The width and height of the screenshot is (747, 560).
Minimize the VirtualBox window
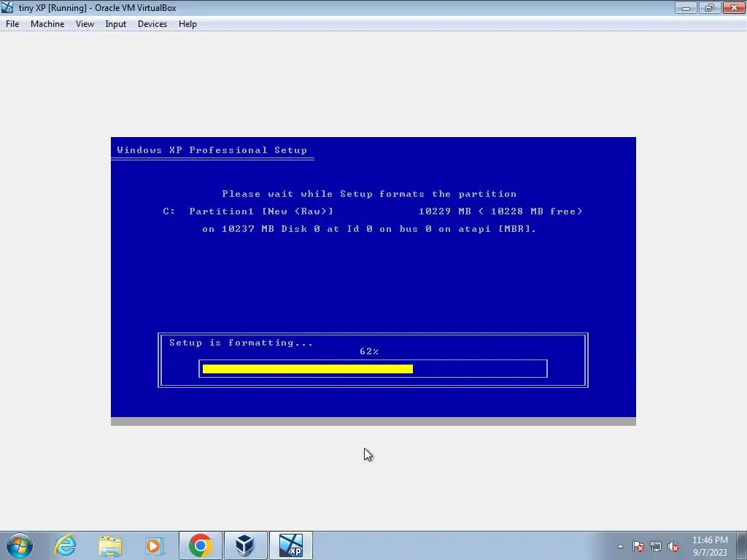686,7
